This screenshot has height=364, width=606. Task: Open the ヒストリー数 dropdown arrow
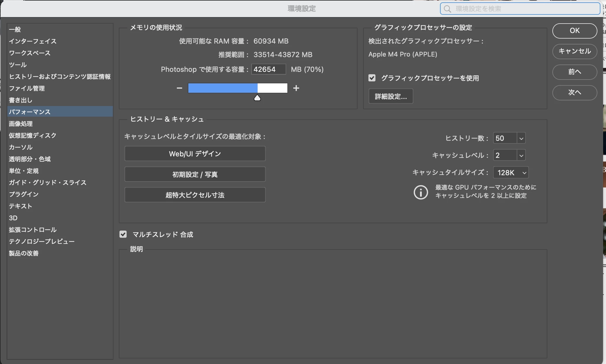pyautogui.click(x=521, y=138)
